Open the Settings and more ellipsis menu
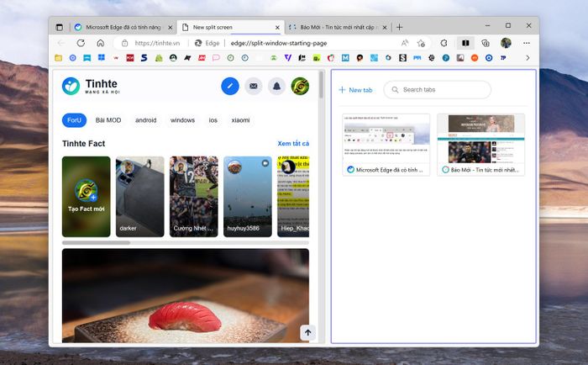Viewport: 588px width, 365px height. coord(527,43)
